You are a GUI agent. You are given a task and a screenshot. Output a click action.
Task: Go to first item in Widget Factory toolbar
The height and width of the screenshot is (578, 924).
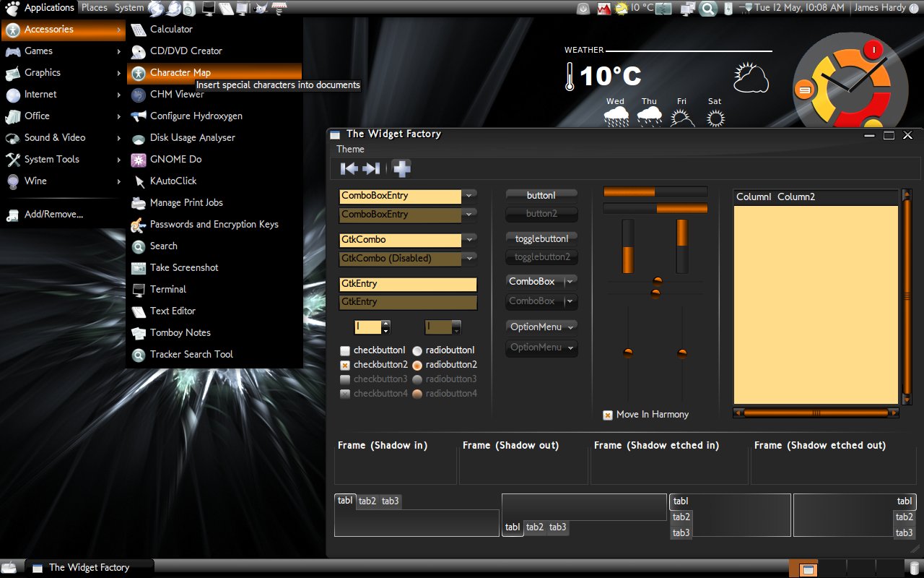(x=349, y=168)
